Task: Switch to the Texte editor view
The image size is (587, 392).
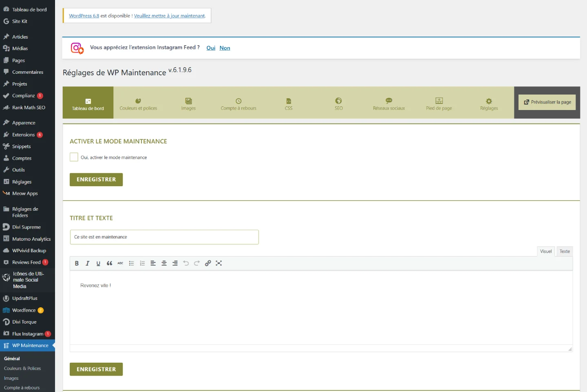Action: click(x=564, y=251)
